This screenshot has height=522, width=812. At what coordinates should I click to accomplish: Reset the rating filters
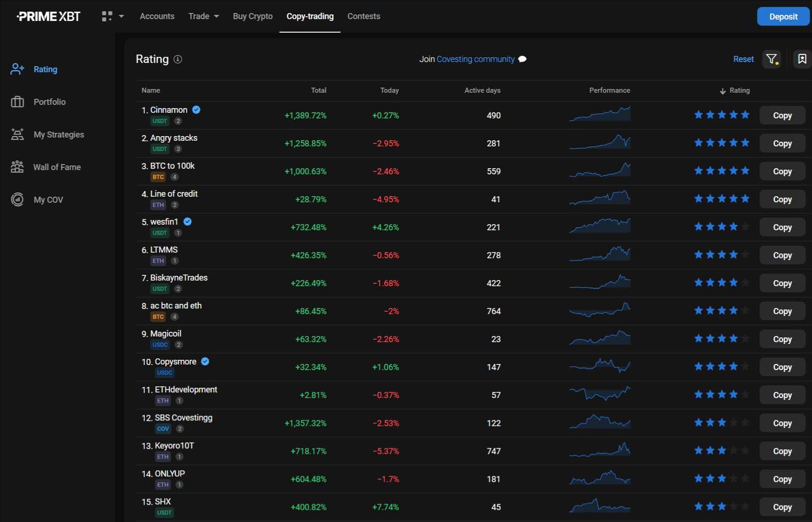tap(743, 59)
